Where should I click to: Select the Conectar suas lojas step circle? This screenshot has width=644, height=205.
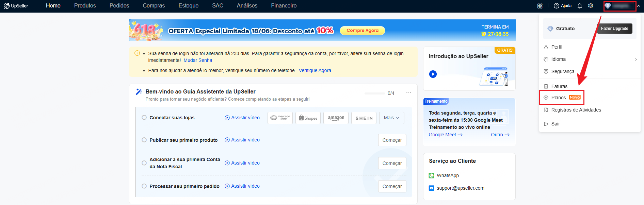(x=144, y=118)
